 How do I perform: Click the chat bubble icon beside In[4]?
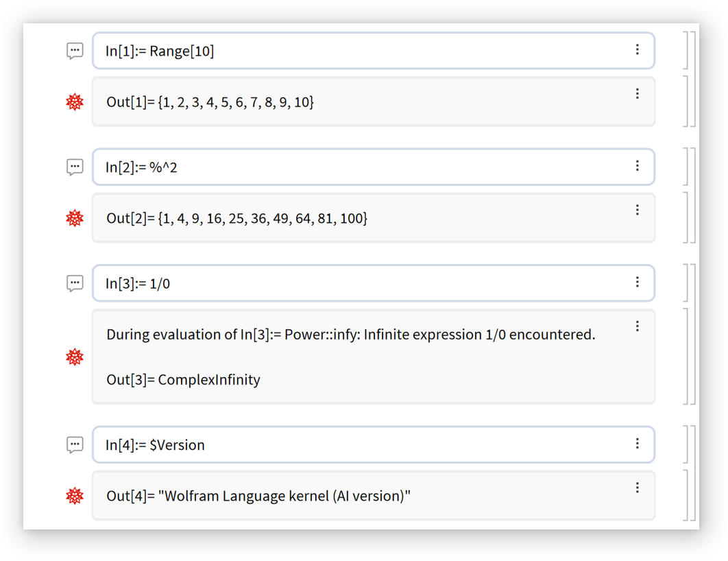(x=75, y=444)
